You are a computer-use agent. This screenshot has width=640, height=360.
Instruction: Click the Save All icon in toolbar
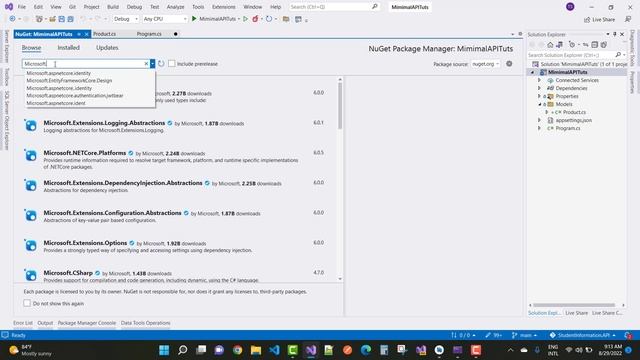pyautogui.click(x=70, y=19)
